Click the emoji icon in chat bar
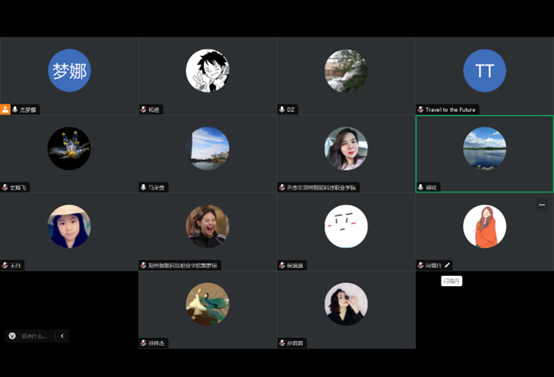Viewport: 554px width, 377px height. pos(12,336)
